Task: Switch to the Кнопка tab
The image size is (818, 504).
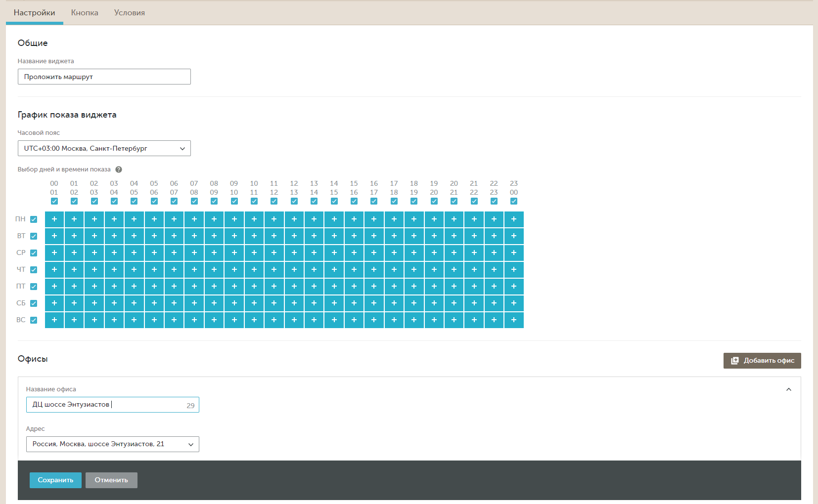Action: 85,13
